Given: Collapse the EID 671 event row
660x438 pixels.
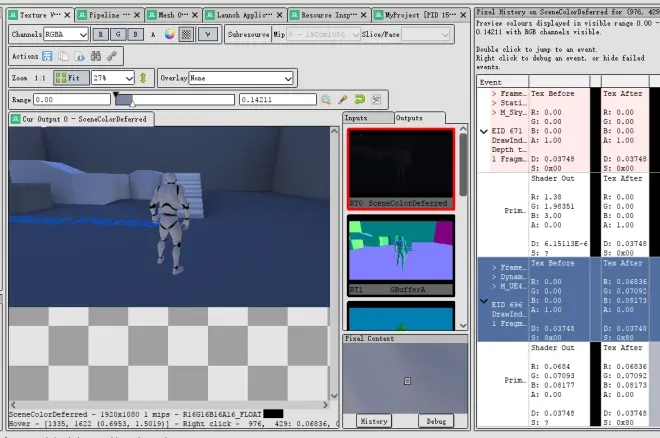Looking at the screenshot, I should (484, 131).
